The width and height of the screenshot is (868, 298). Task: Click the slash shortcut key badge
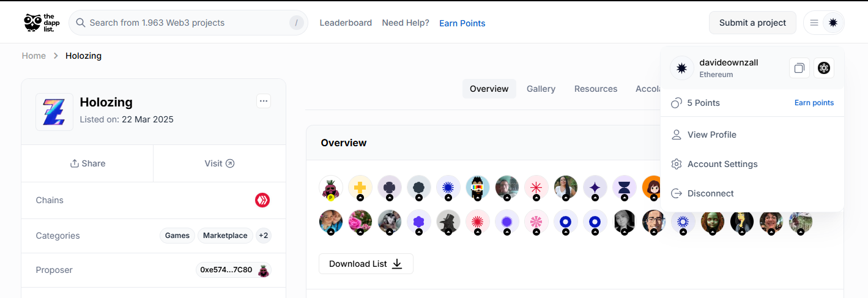coord(296,23)
